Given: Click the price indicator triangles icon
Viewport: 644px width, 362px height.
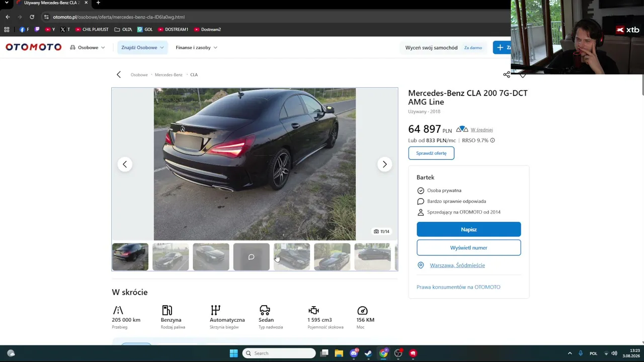Looking at the screenshot, I should (x=462, y=129).
